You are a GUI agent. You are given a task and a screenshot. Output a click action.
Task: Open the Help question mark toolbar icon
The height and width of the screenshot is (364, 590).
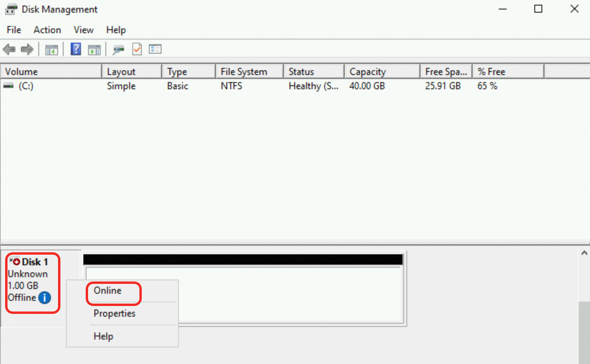[x=76, y=49]
